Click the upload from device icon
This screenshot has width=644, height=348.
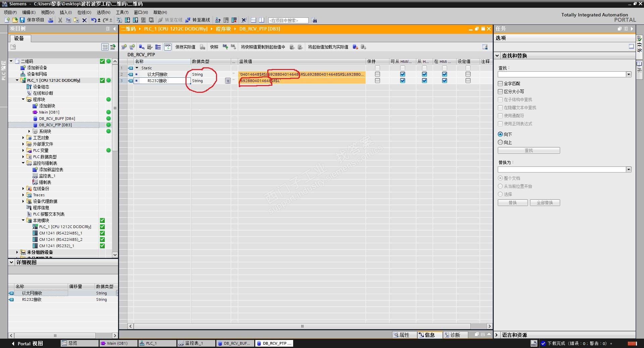pyautogui.click(x=136, y=20)
